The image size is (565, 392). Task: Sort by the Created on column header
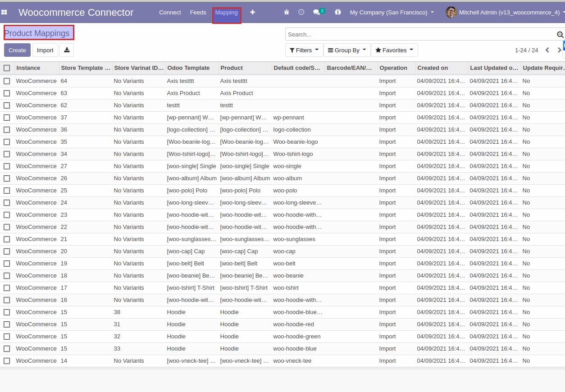(442, 68)
